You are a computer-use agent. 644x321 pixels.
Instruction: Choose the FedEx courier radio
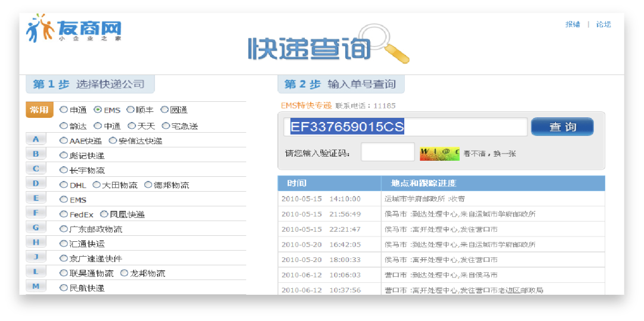click(63, 214)
